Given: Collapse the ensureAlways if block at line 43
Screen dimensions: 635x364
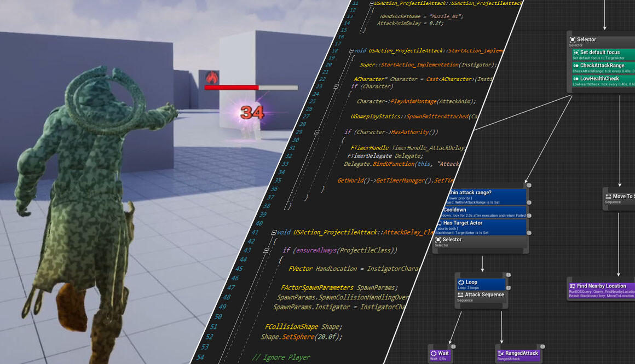Looking at the screenshot, I should tap(267, 250).
